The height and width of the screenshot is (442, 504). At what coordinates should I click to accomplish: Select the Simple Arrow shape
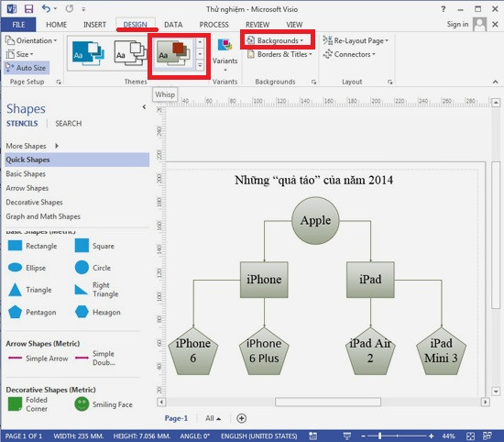coord(38,358)
